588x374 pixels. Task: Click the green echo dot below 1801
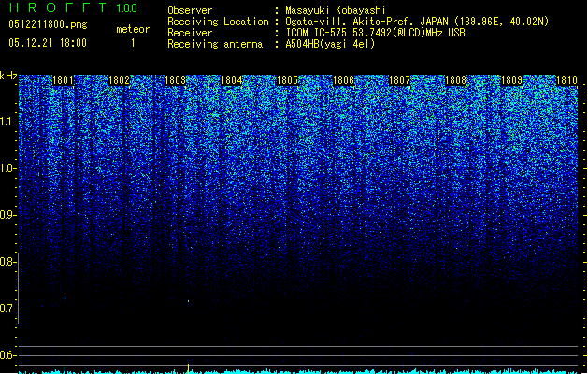65,298
